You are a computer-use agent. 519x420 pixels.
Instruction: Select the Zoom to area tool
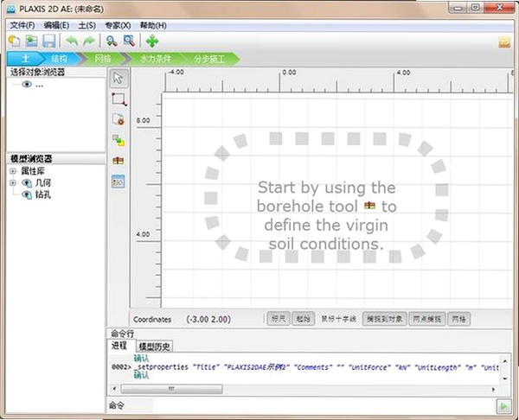pyautogui.click(x=129, y=41)
